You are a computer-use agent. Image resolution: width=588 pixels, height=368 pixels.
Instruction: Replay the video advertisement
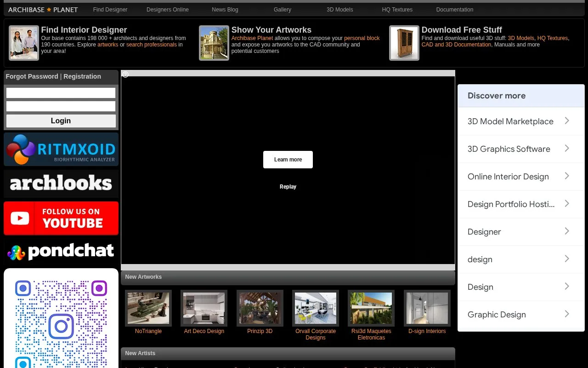(x=288, y=187)
